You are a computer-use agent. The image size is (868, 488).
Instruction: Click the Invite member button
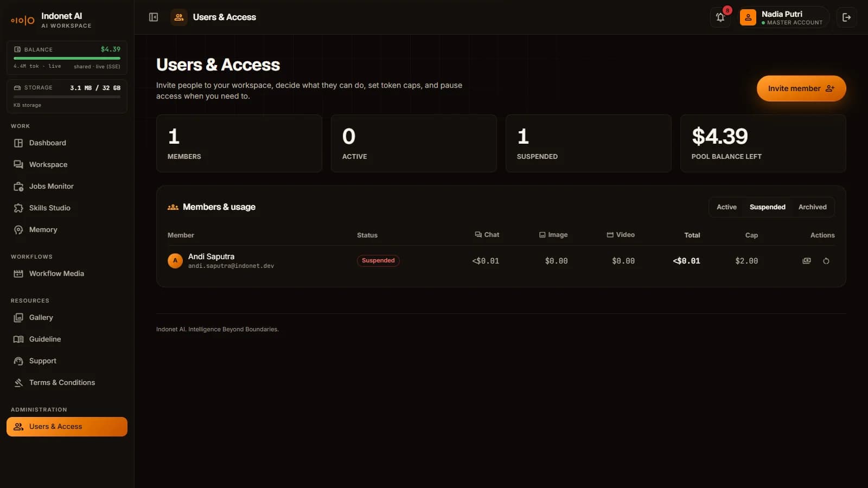[801, 88]
